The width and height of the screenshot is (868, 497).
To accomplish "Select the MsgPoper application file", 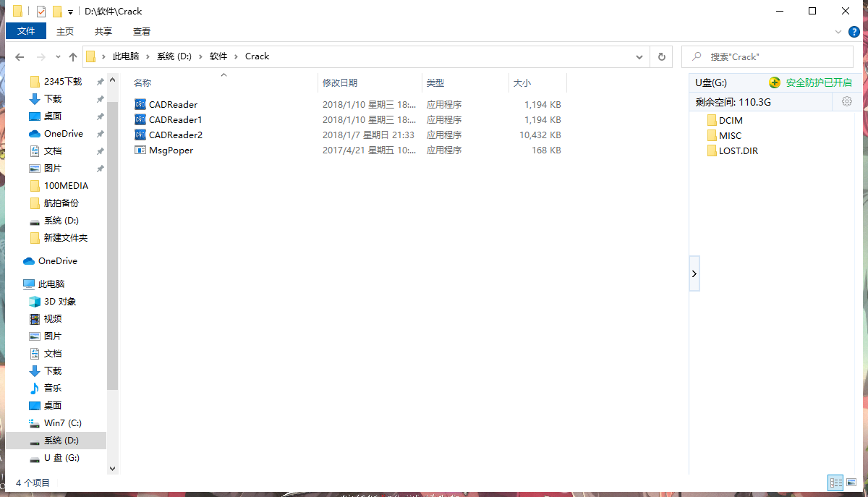I will [x=171, y=150].
